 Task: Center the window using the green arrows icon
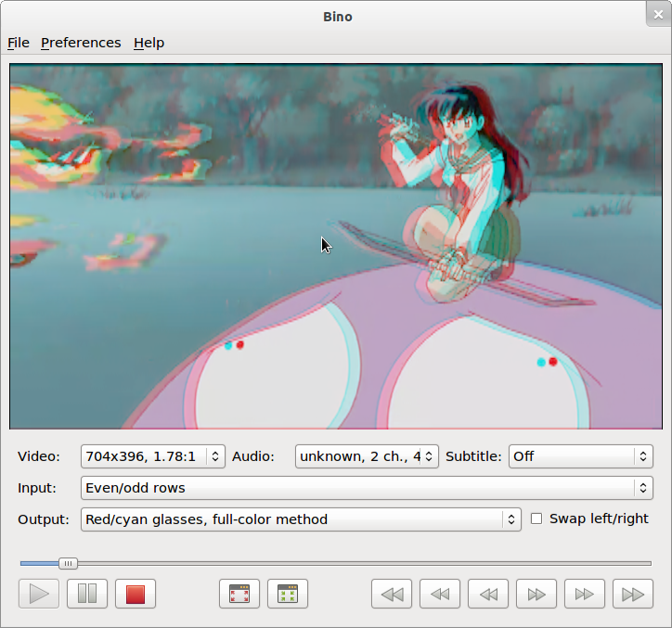[x=288, y=594]
